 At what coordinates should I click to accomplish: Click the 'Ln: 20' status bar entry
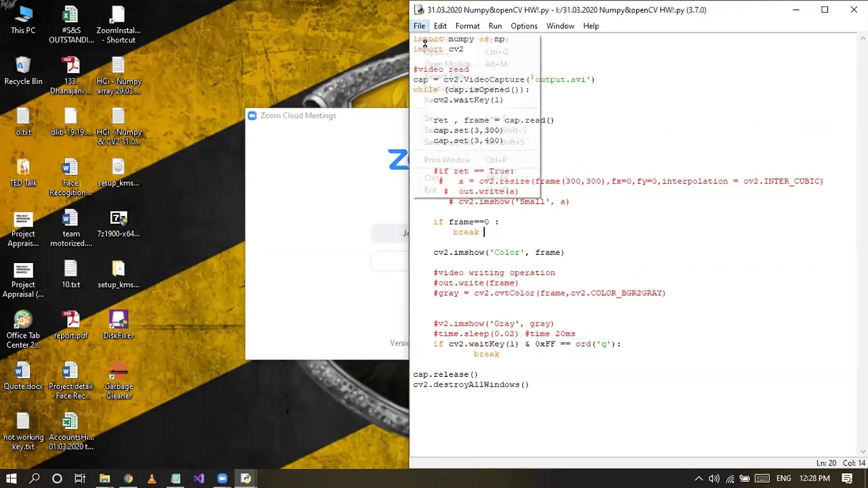point(826,463)
